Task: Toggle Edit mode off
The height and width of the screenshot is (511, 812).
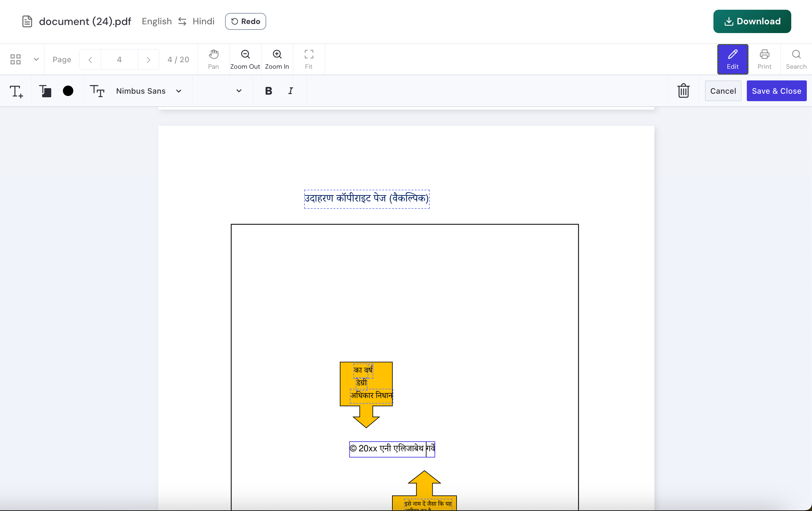Action: (733, 59)
